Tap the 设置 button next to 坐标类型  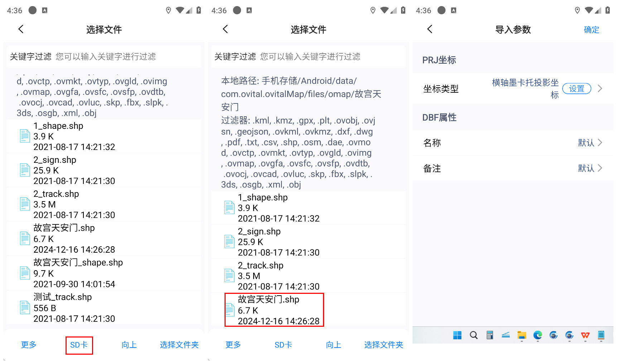577,88
